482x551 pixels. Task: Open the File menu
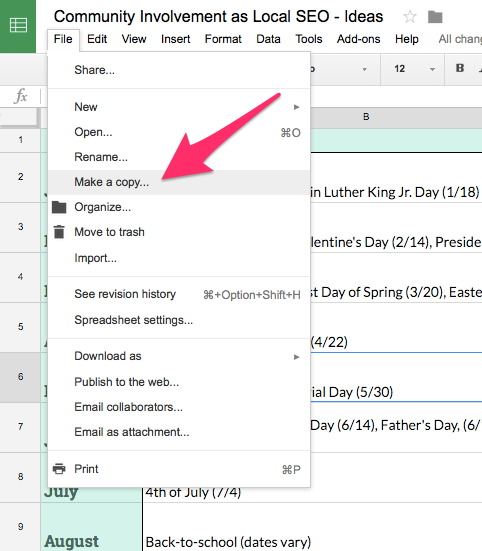[x=63, y=39]
